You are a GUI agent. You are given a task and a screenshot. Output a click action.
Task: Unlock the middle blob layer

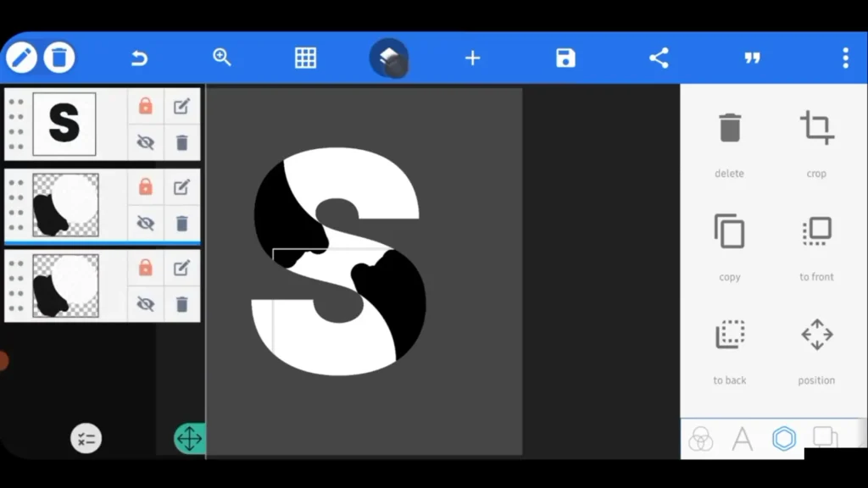pos(145,186)
